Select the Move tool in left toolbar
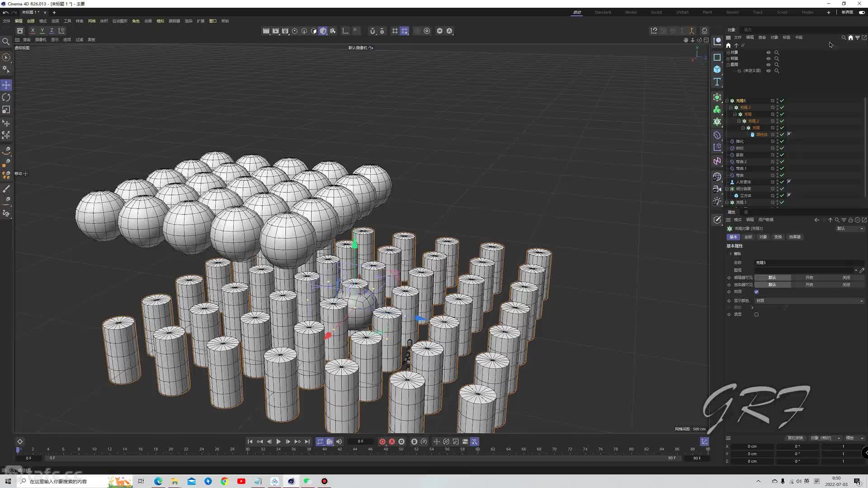Screen dimensions: 868x488 [6, 85]
